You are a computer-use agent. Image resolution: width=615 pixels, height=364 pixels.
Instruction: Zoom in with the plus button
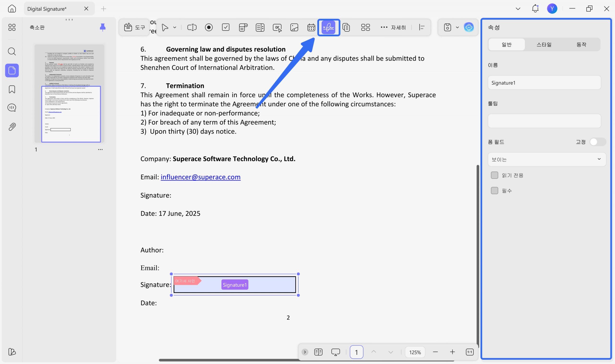click(452, 352)
